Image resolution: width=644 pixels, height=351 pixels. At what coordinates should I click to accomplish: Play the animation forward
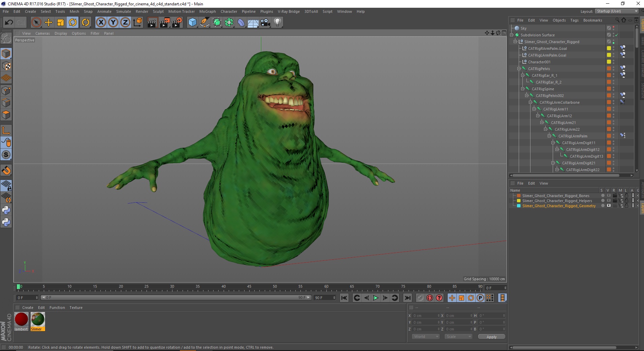pyautogui.click(x=376, y=298)
